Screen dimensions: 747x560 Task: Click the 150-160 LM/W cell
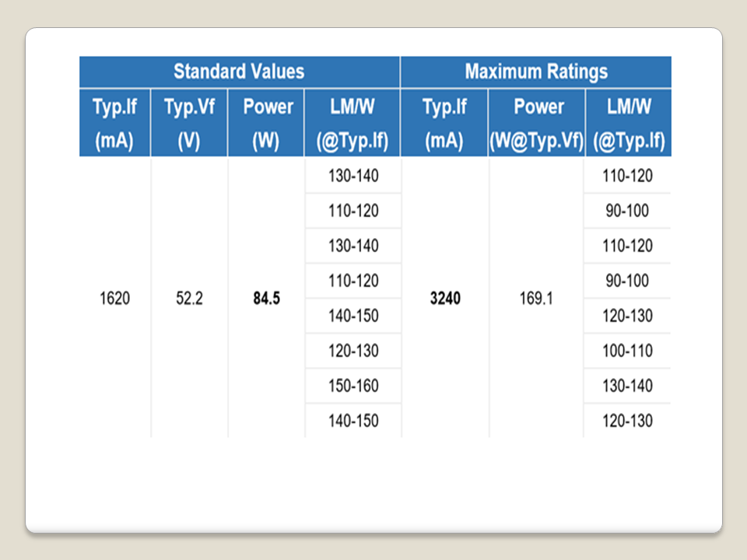pyautogui.click(x=352, y=386)
